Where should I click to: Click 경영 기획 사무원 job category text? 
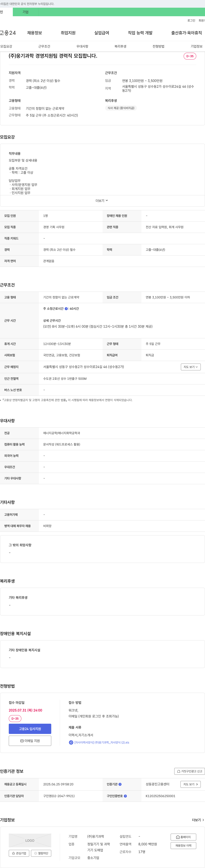point(54,227)
